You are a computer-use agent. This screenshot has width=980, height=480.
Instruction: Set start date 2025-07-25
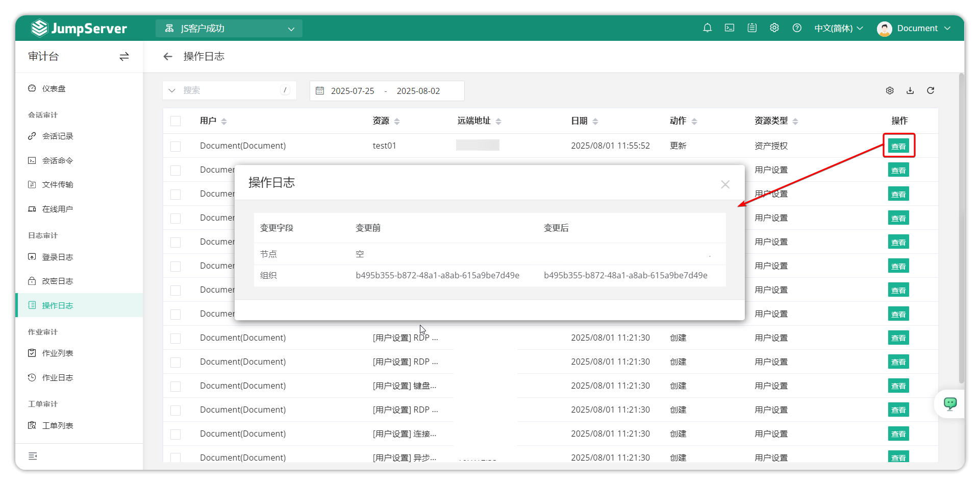pos(353,91)
